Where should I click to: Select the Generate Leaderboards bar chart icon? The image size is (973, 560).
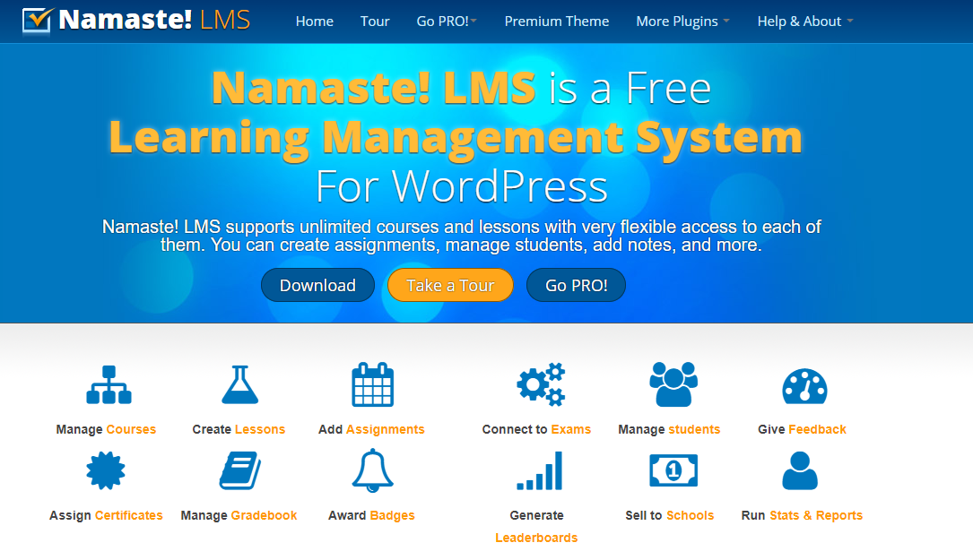coord(537,470)
